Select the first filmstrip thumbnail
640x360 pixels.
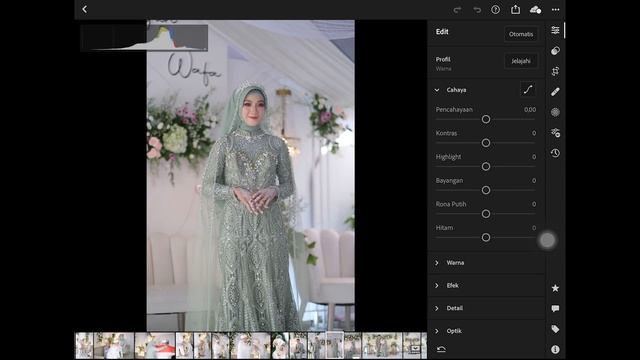84,345
